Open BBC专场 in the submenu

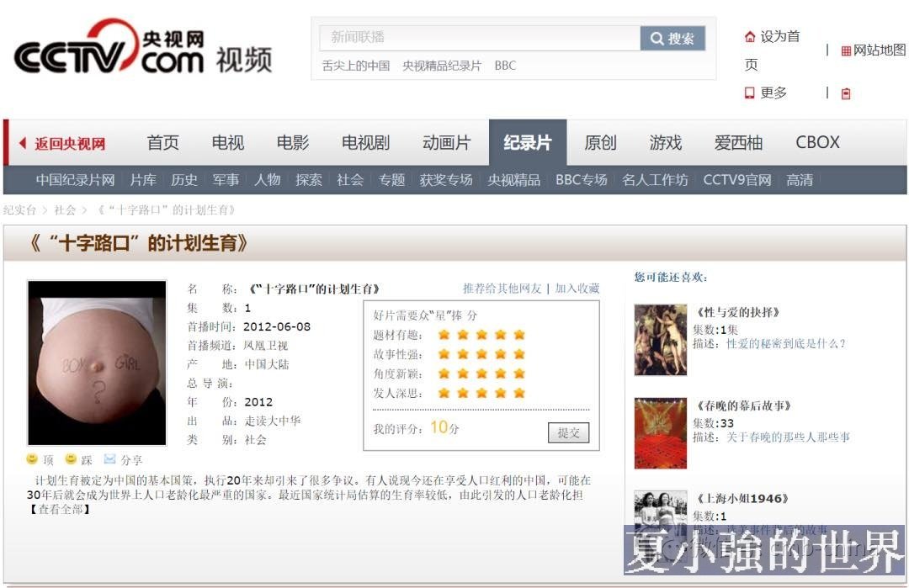point(581,180)
